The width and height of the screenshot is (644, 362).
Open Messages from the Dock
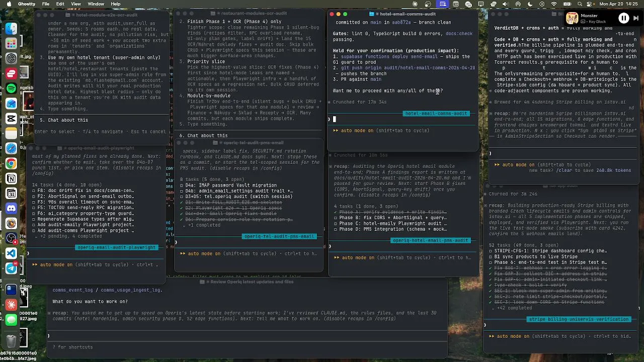coord(11,320)
